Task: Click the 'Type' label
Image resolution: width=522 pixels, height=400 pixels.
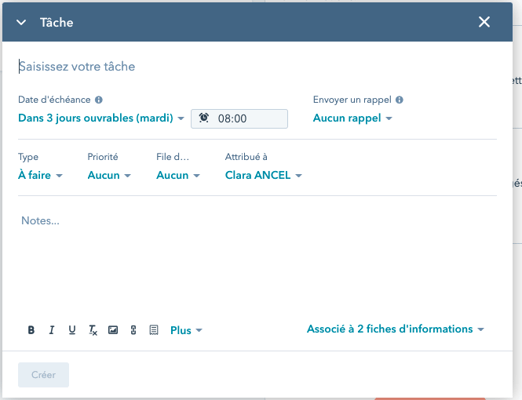Action: (x=28, y=157)
